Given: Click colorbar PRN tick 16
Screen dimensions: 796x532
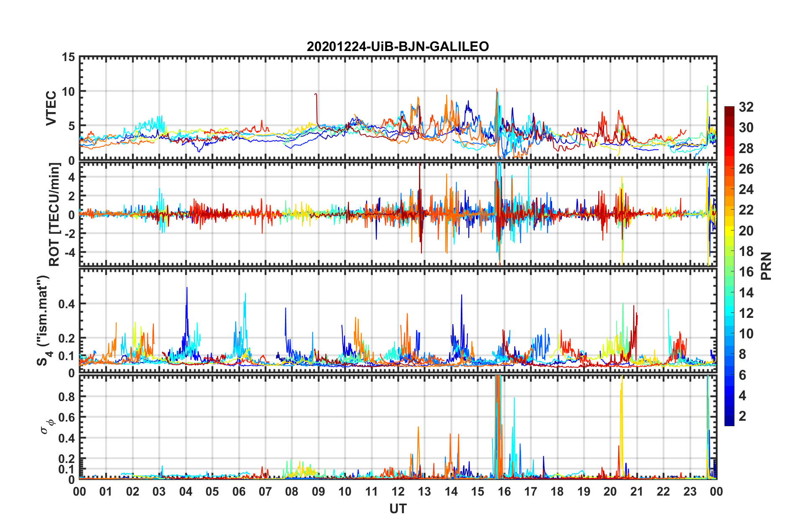Looking at the screenshot, I should (x=746, y=272).
